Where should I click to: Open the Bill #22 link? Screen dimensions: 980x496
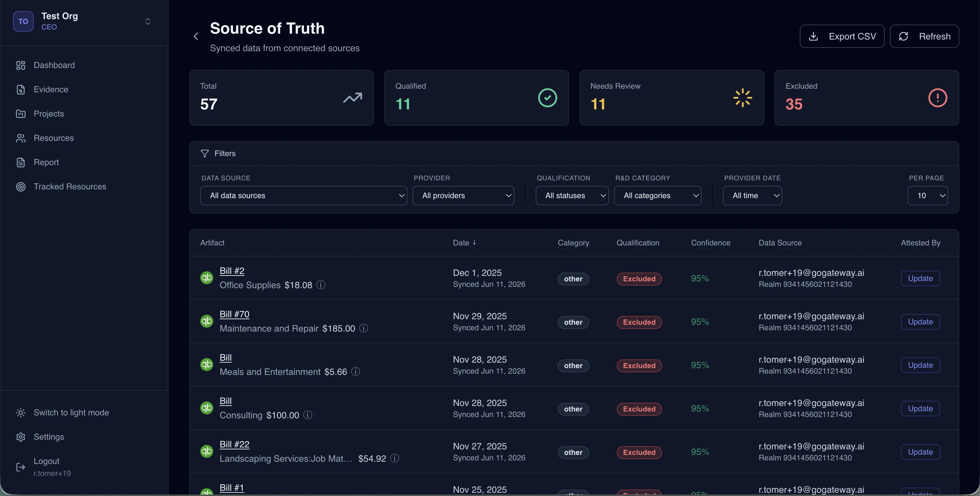(234, 444)
